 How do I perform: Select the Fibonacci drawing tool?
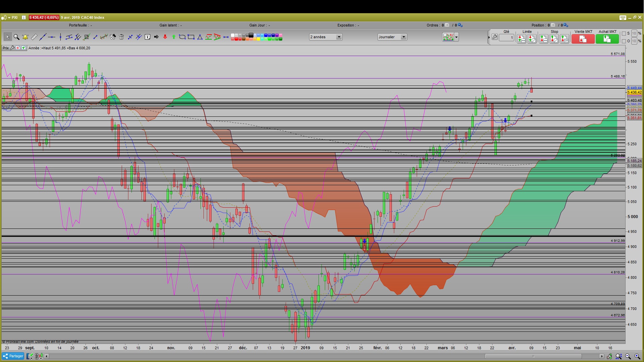pos(86,37)
